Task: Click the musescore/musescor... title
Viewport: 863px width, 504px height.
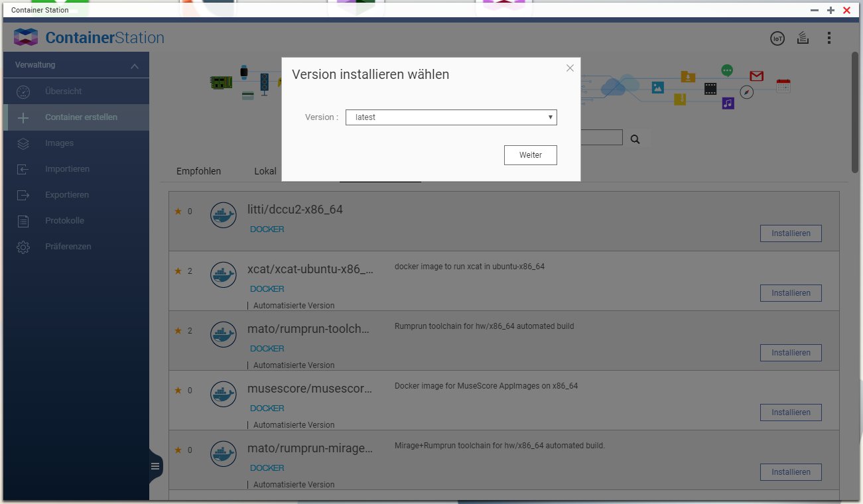Action: (x=310, y=389)
